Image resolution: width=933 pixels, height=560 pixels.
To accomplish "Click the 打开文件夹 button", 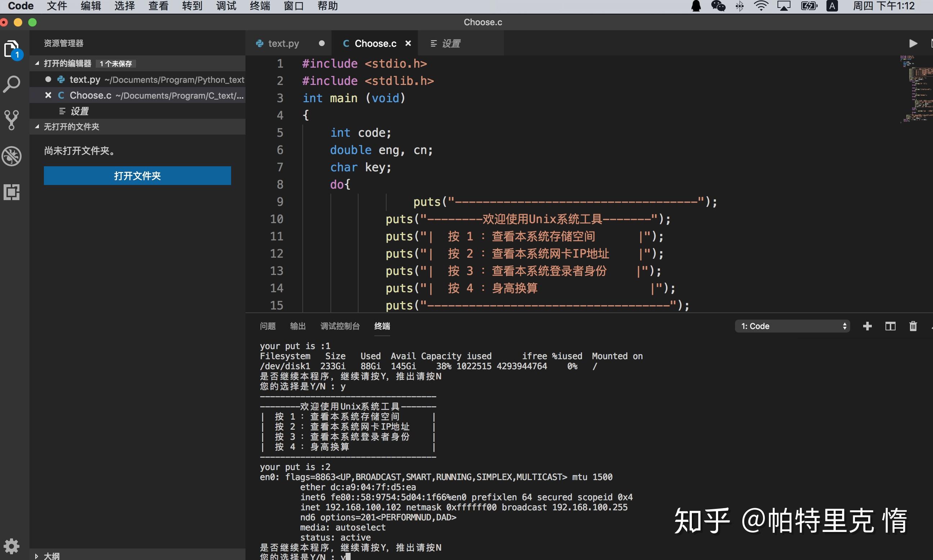I will point(138,176).
